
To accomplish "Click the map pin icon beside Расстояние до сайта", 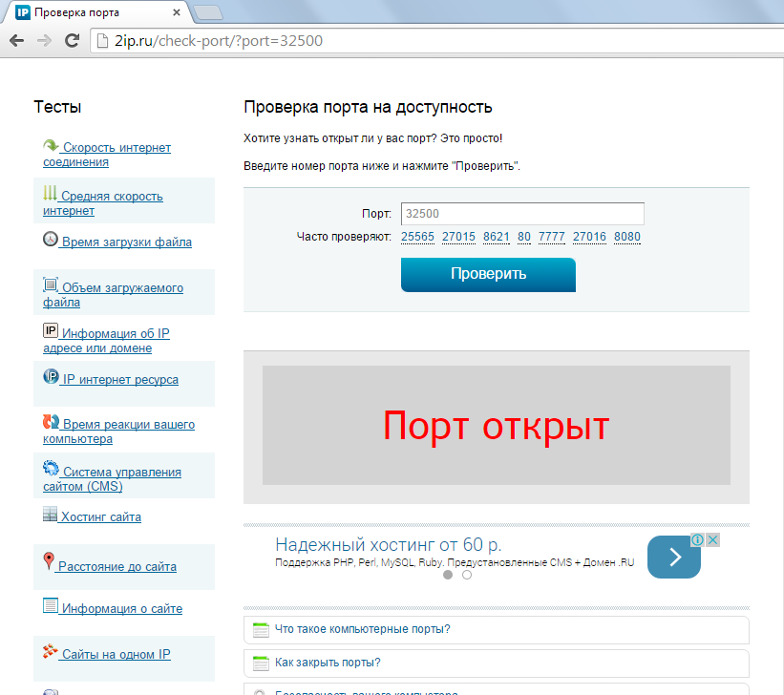I will pyautogui.click(x=49, y=561).
